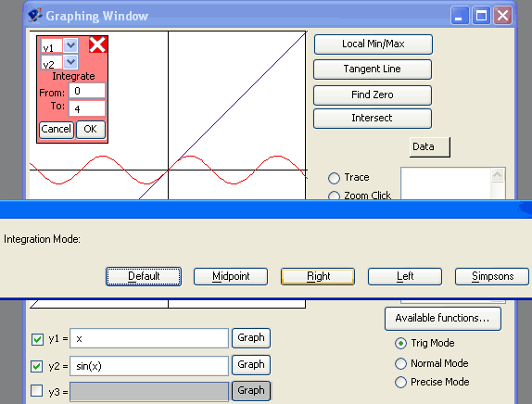Viewport: 532px width, 404px height.
Task: Expand the y2 function dropdown arrow
Action: click(70, 62)
